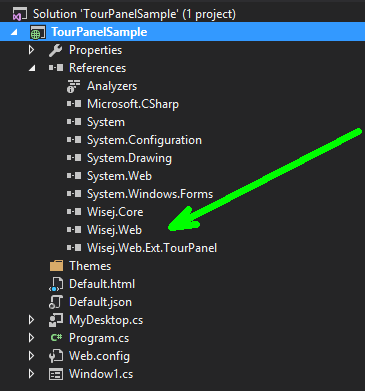Screen dimensions: 365x391
Task: Click the System.Windows.Forms reference icon
Action: [x=74, y=194]
